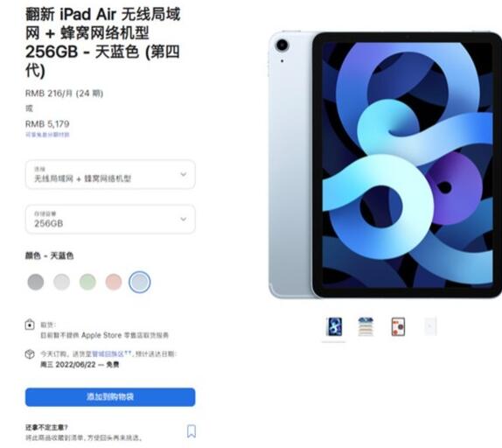This screenshot has width=502, height=448.
Task: Click the delivery box icon
Action: tap(30, 354)
